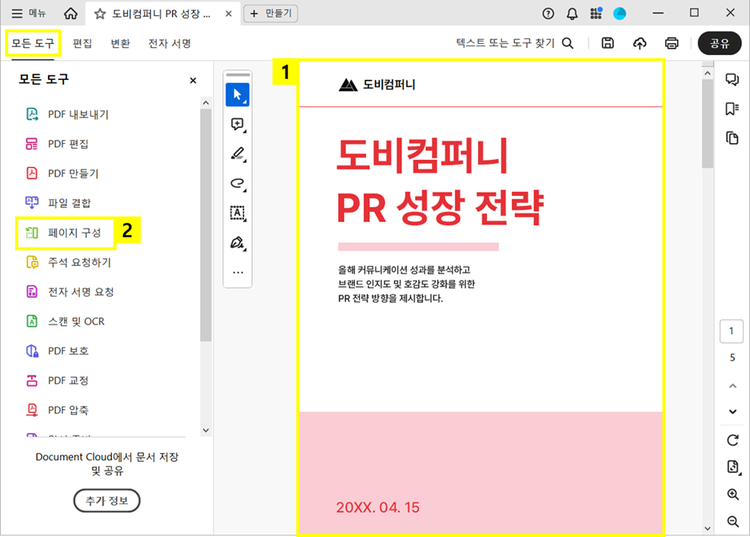Viewport: 750px width, 537px height.
Task: Select the arrow selection tool
Action: (x=237, y=95)
